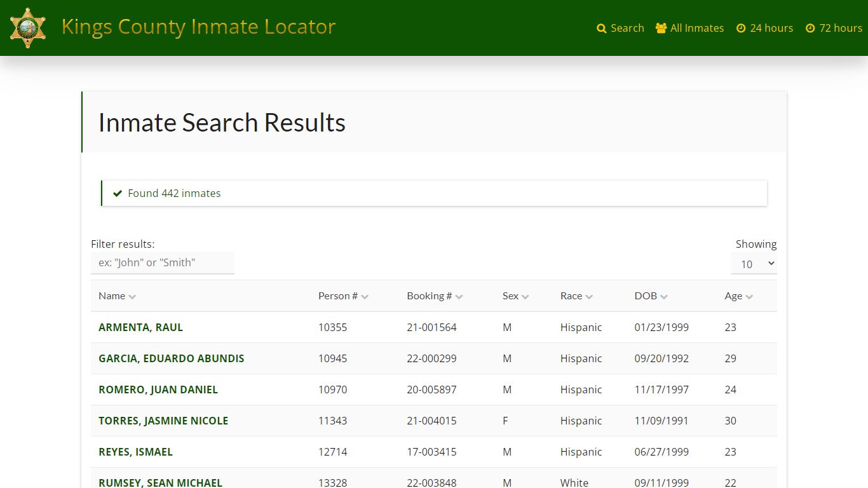Click the F sex value for Jasmine Torres
Viewport: 868px width, 488px height.
click(505, 421)
